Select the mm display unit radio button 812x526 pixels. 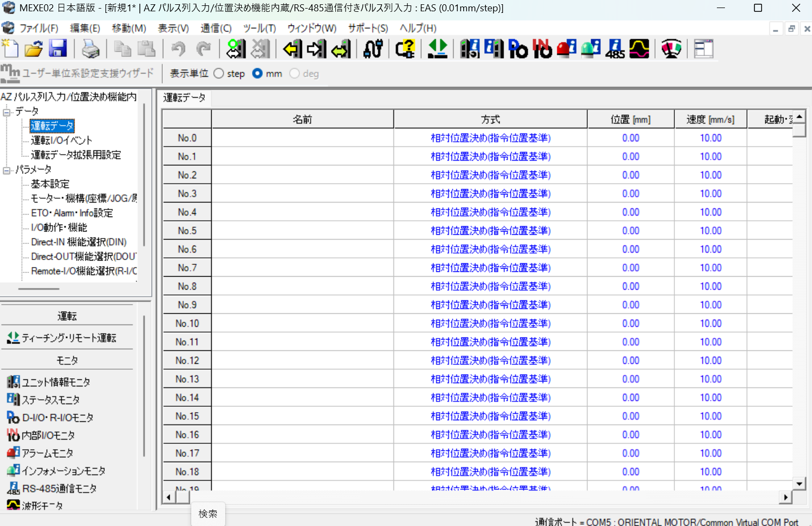pyautogui.click(x=257, y=74)
